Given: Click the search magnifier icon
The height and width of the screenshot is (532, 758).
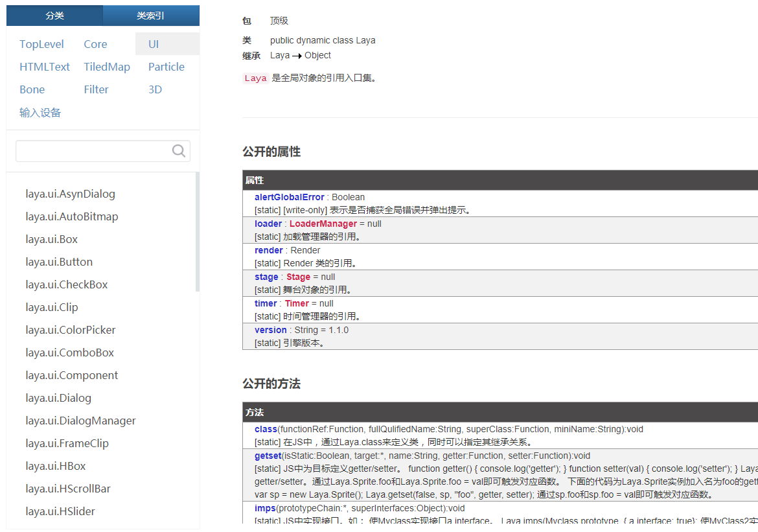Looking at the screenshot, I should [178, 151].
